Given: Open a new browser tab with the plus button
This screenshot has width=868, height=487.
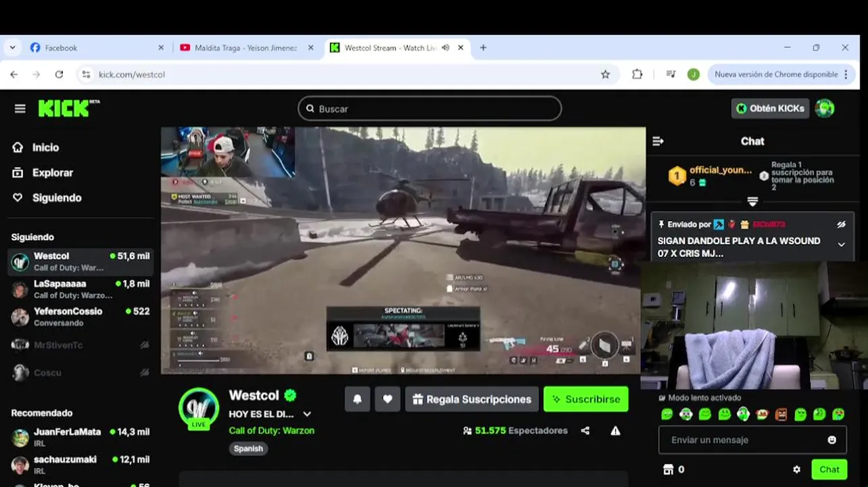Looking at the screenshot, I should coord(483,48).
